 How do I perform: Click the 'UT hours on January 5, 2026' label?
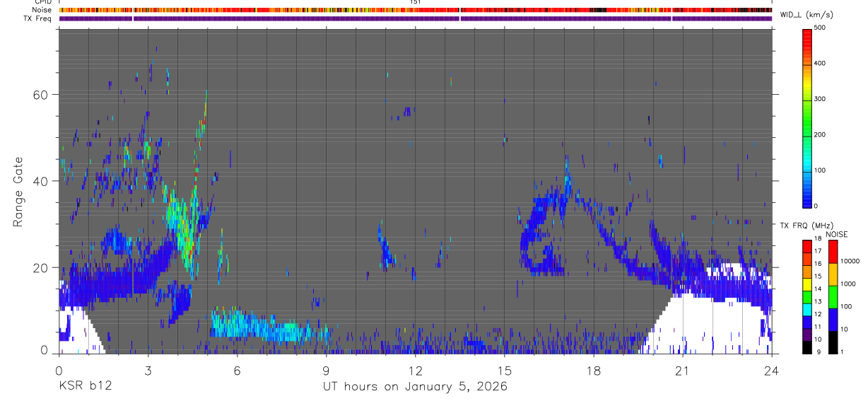pos(415,387)
